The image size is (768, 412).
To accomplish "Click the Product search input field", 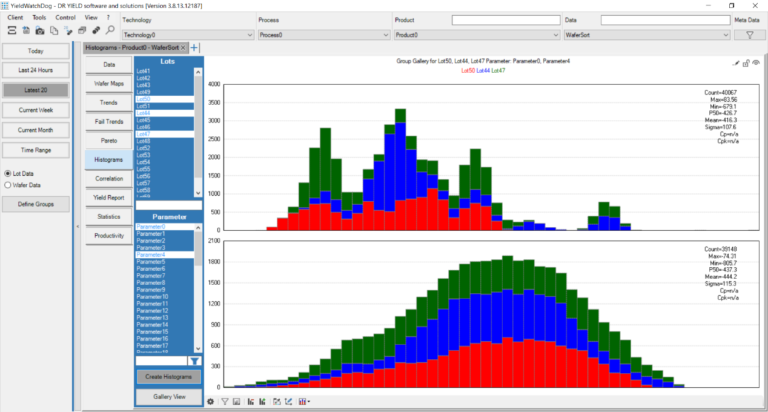I will coord(506,20).
